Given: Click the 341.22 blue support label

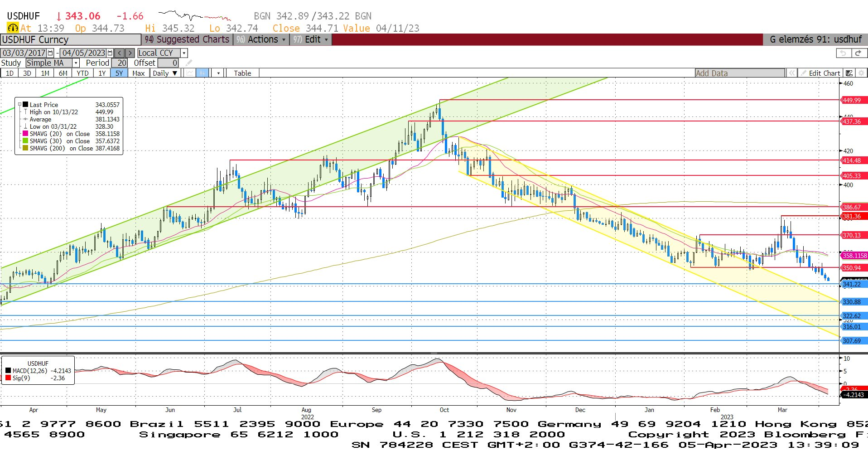Looking at the screenshot, I should (854, 285).
